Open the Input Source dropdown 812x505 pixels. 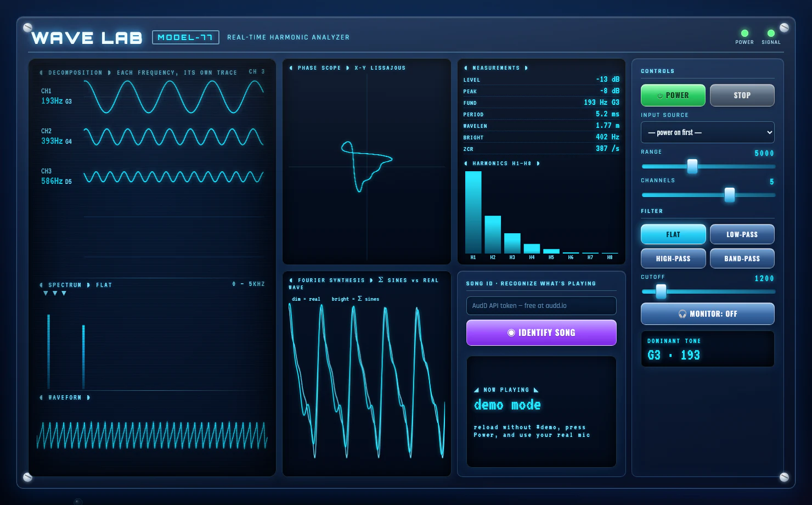(x=708, y=132)
